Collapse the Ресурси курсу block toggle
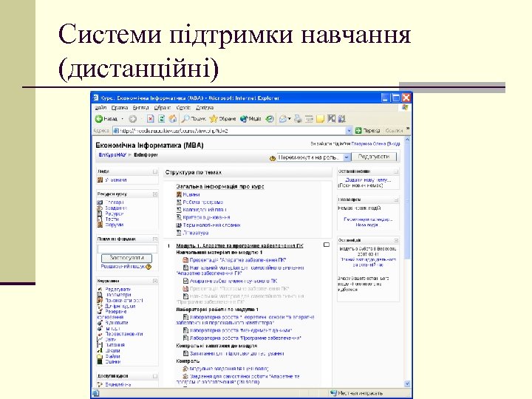The image size is (532, 399). 155,194
